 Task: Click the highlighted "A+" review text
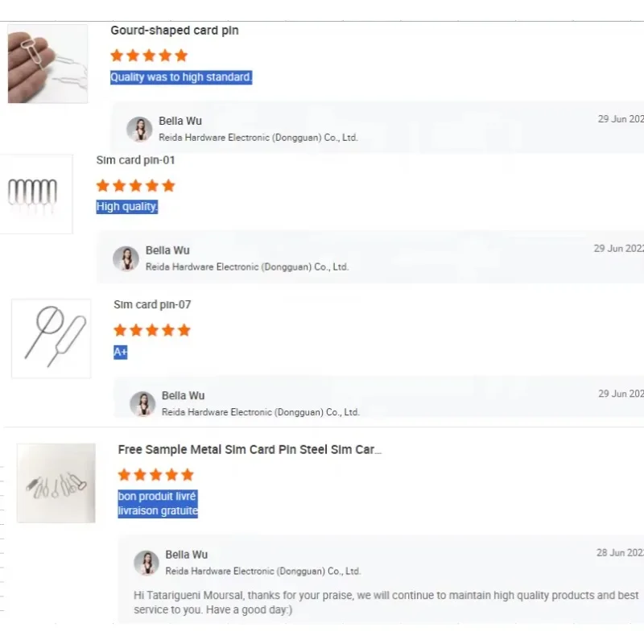121,352
